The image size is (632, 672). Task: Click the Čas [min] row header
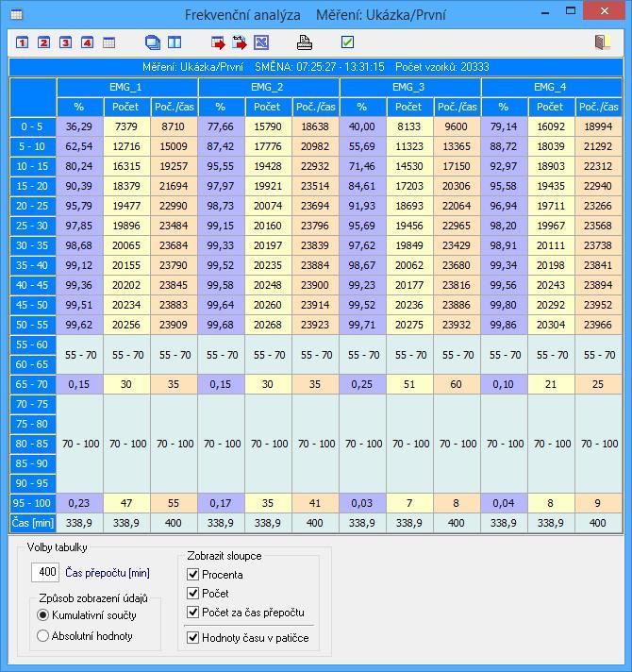click(x=32, y=523)
